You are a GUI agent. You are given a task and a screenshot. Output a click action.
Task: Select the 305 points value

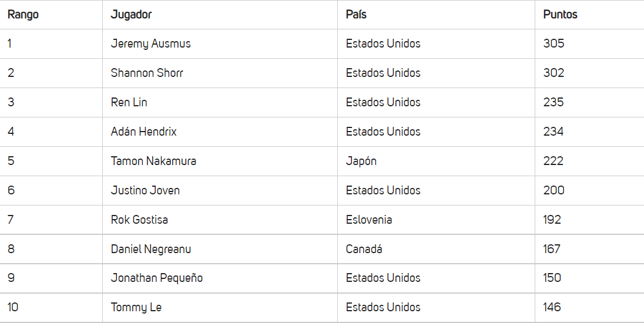[x=554, y=43]
